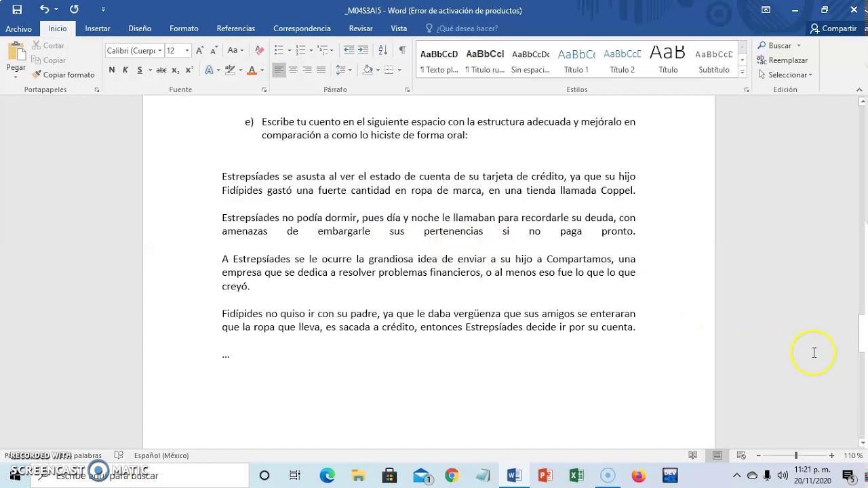Increase font size with the larger A

tap(199, 51)
